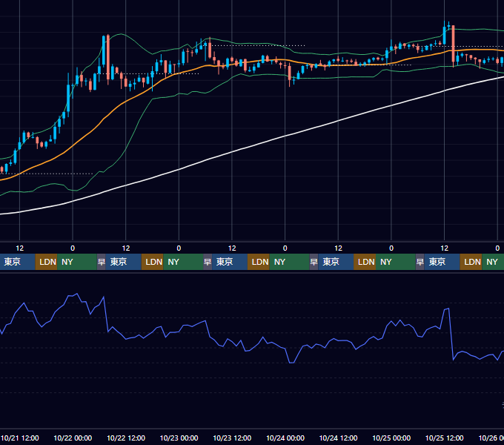The width and height of the screenshot is (504, 445).
Task: Click the 10/23 12:00 date label
Action: (x=232, y=438)
